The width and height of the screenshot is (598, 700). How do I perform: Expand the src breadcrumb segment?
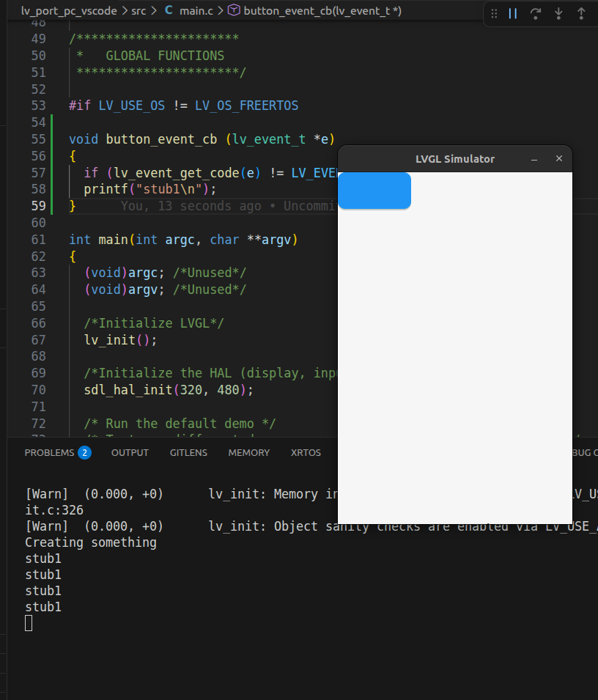[139, 10]
